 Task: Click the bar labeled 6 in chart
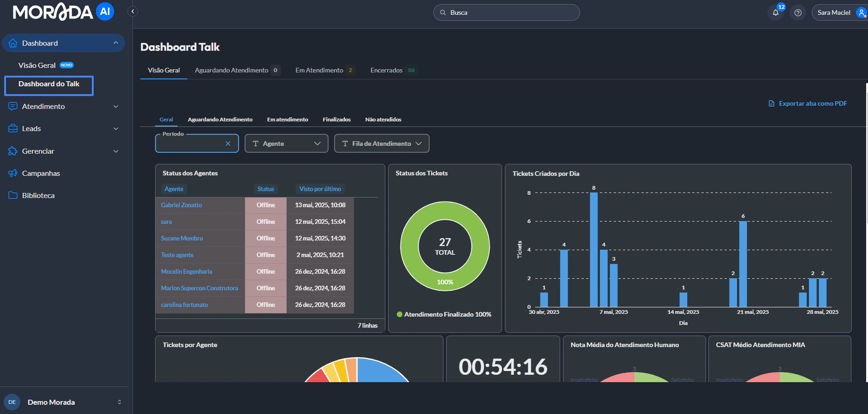click(743, 264)
